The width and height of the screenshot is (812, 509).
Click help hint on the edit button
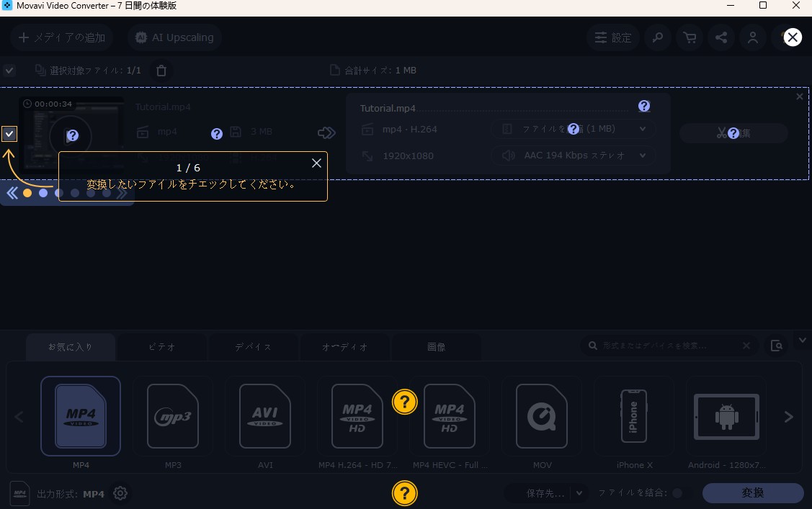(x=733, y=133)
